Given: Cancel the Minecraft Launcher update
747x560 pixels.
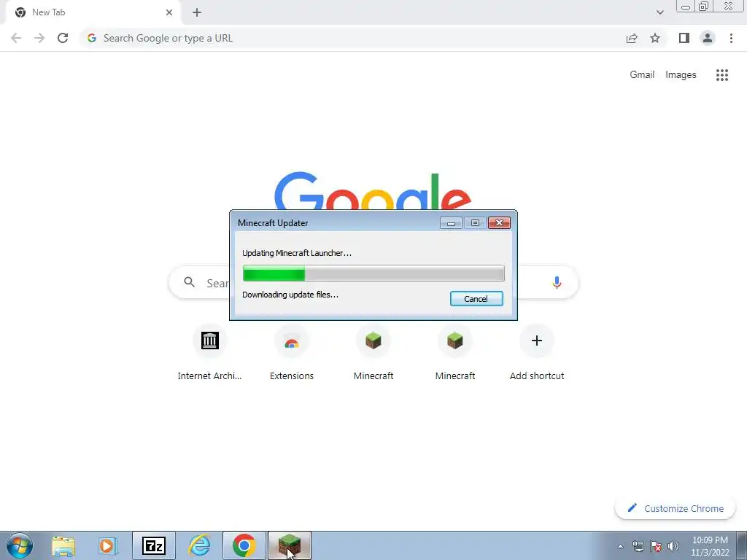Looking at the screenshot, I should [476, 298].
